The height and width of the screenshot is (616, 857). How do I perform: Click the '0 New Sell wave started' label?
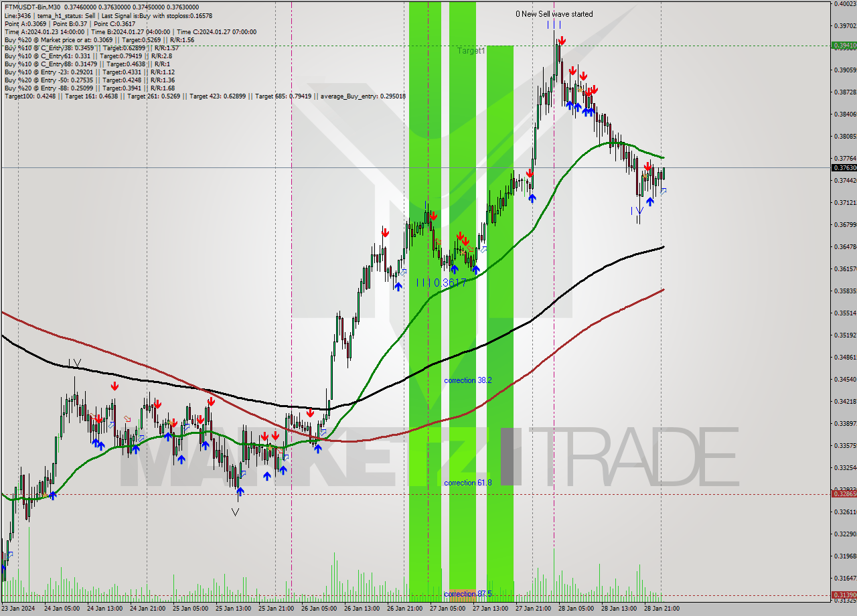click(554, 14)
